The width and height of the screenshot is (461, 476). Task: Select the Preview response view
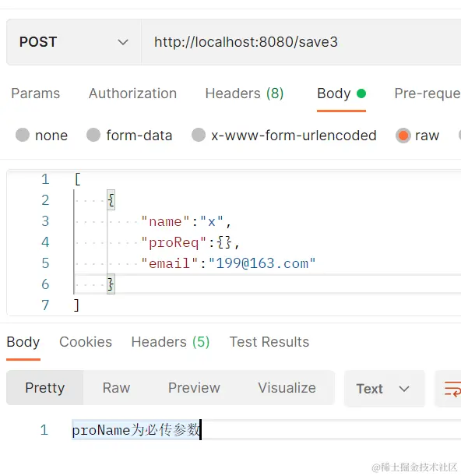click(x=194, y=388)
